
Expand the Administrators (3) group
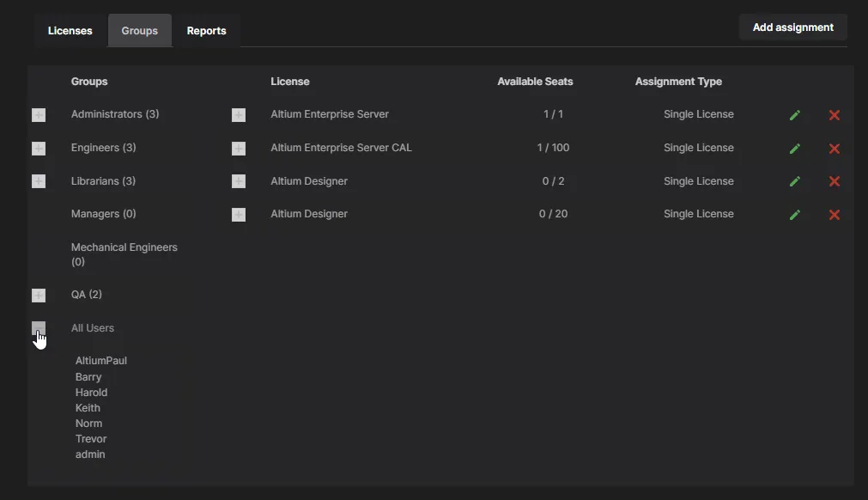pyautogui.click(x=39, y=115)
